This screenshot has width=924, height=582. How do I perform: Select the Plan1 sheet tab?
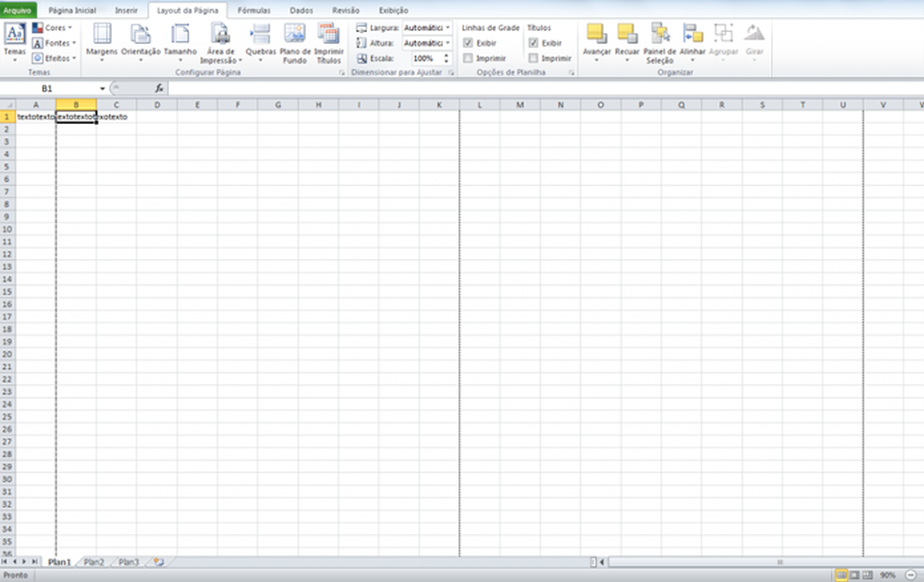click(x=59, y=562)
